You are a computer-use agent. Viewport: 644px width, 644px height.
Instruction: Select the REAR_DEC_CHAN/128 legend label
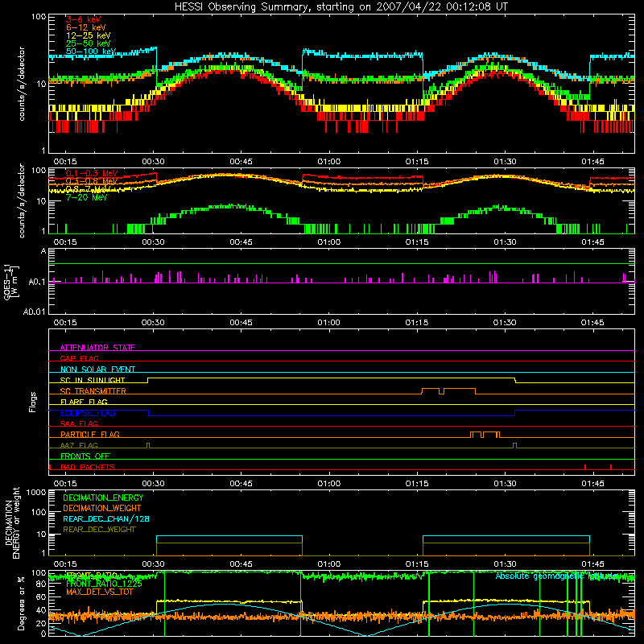tap(106, 518)
